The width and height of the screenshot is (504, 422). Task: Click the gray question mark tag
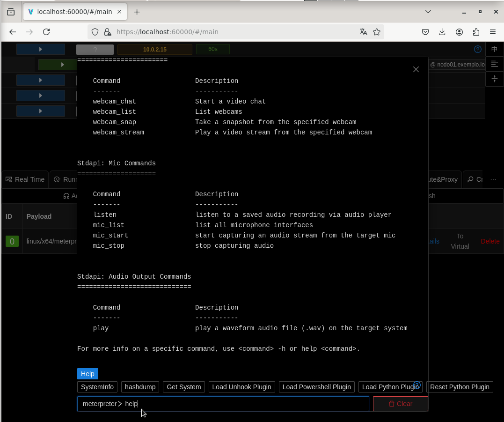pyautogui.click(x=95, y=50)
